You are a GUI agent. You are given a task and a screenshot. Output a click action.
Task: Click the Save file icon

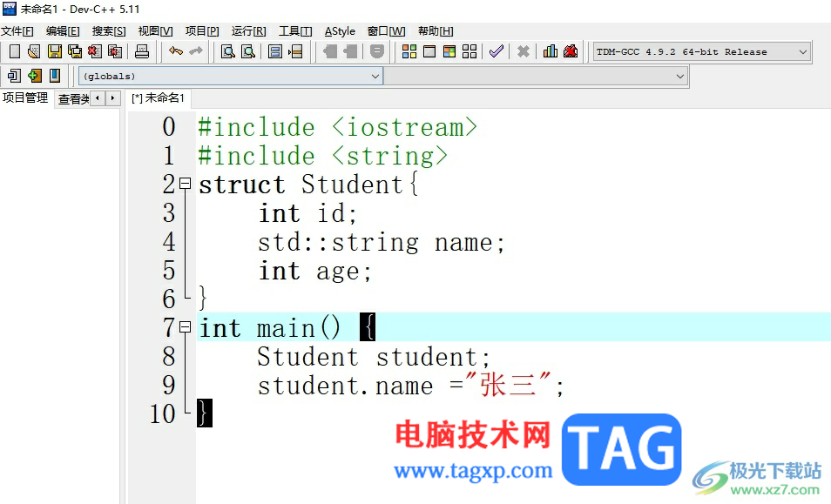coord(55,51)
